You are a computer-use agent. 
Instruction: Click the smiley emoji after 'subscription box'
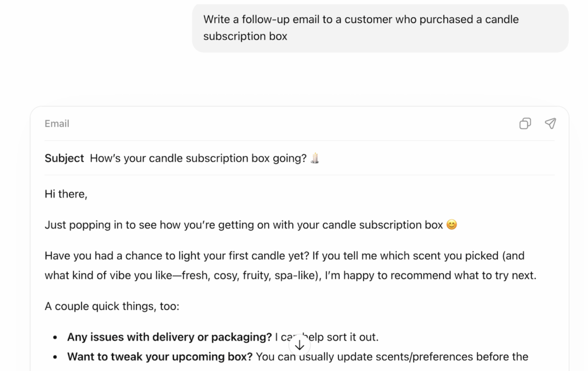coord(452,225)
